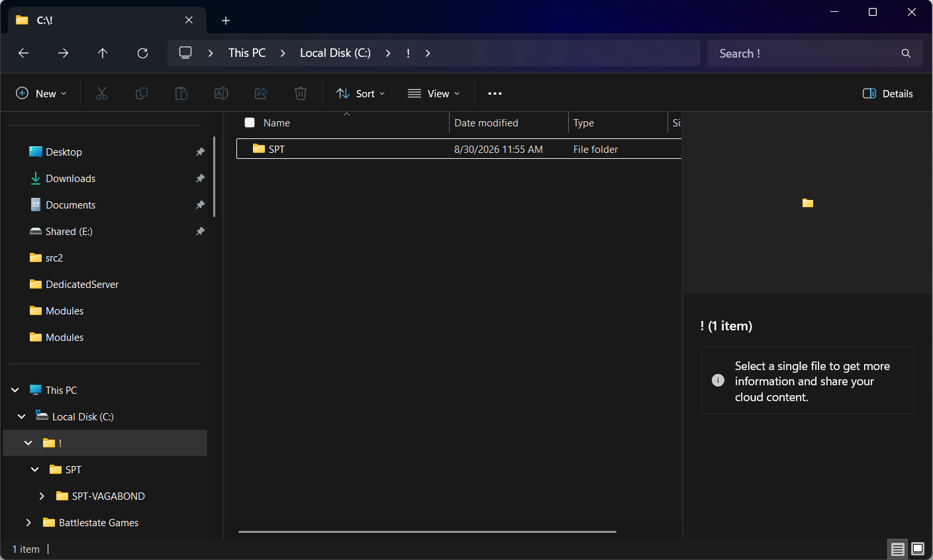Image resolution: width=933 pixels, height=560 pixels.
Task: Expand the SPT-VAGABOND tree node
Action: [x=42, y=496]
